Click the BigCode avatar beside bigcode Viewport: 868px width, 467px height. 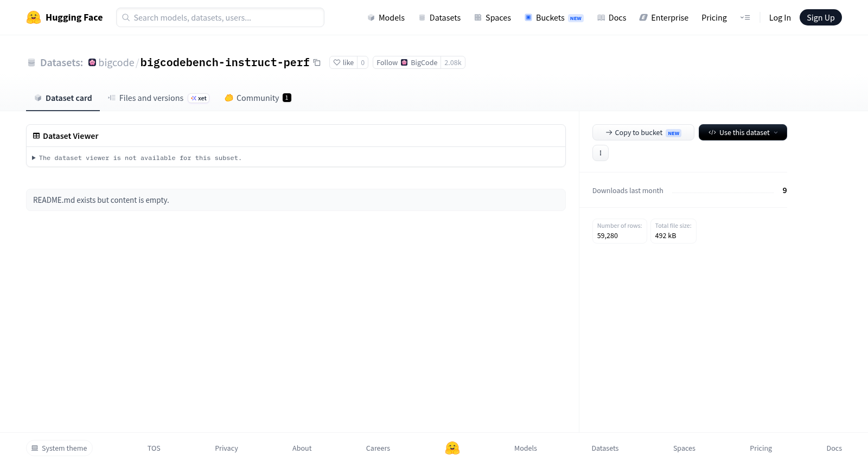coord(92,62)
